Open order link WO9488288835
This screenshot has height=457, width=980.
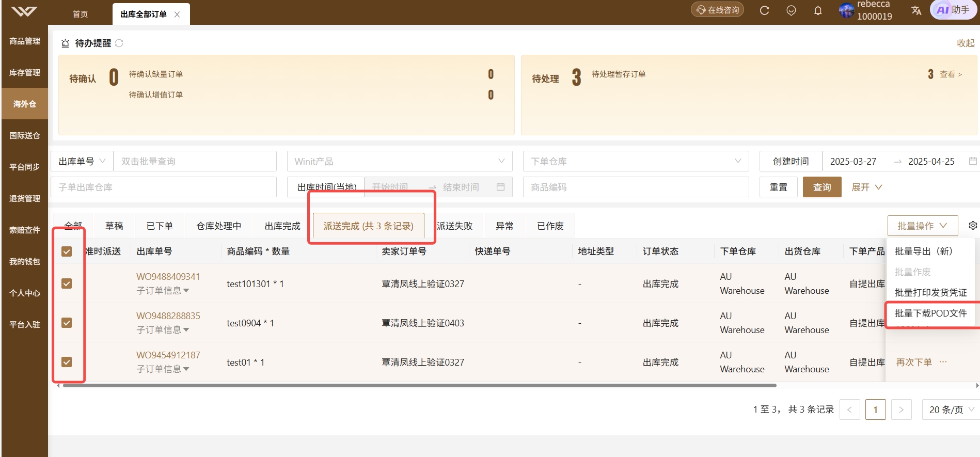pyautogui.click(x=168, y=316)
